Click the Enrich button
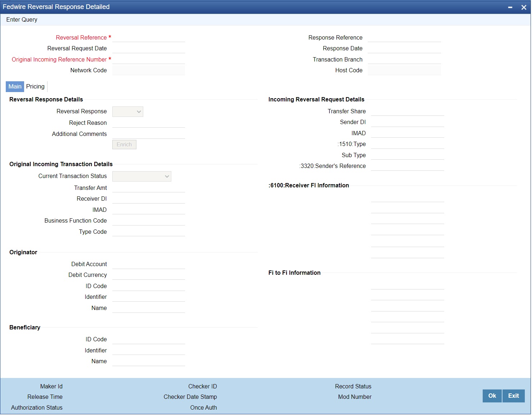 pos(124,145)
